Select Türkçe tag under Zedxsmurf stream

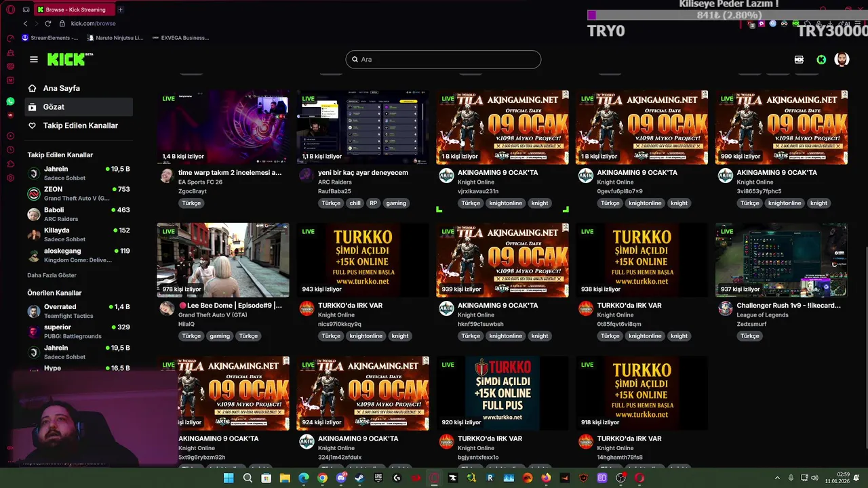750,336
